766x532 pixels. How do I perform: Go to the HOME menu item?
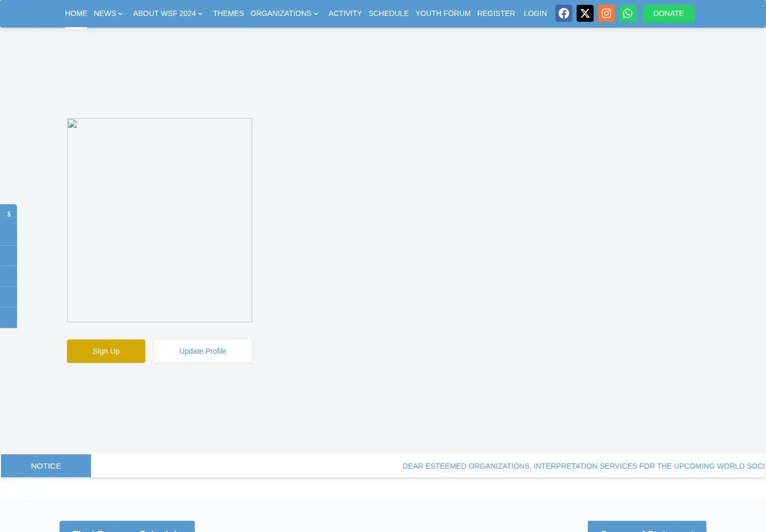point(76,13)
